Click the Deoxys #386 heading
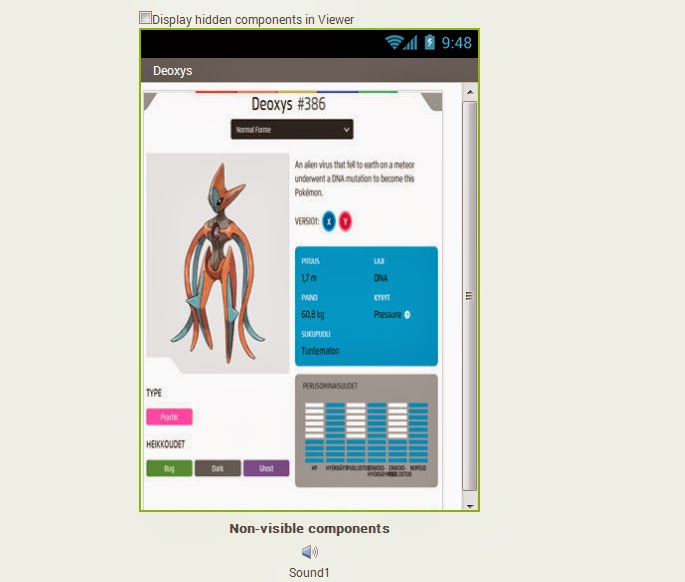This screenshot has width=685, height=582. click(288, 104)
